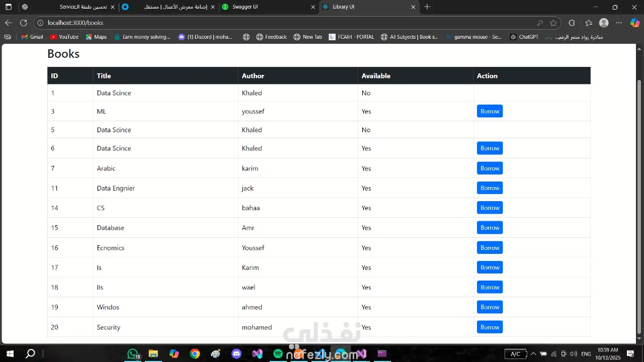Open Windows taskbar search
The height and width of the screenshot is (362, 644).
(30, 354)
